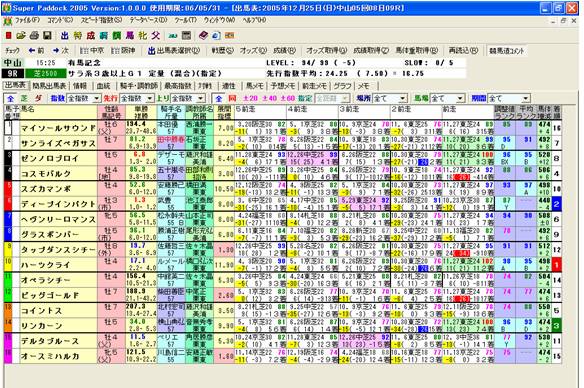Click the JRA logo toolbar icon
Screen dimensions: 584x388
pos(172,36)
